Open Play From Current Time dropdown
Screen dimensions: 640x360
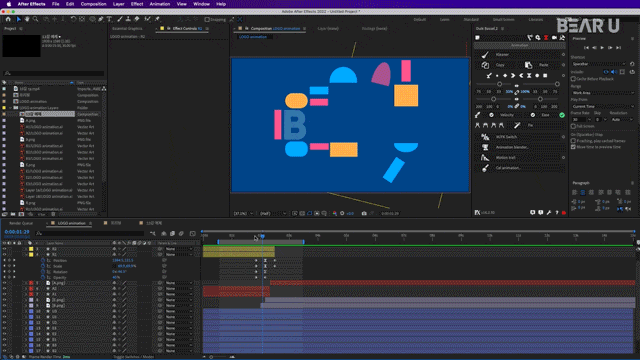pos(602,107)
